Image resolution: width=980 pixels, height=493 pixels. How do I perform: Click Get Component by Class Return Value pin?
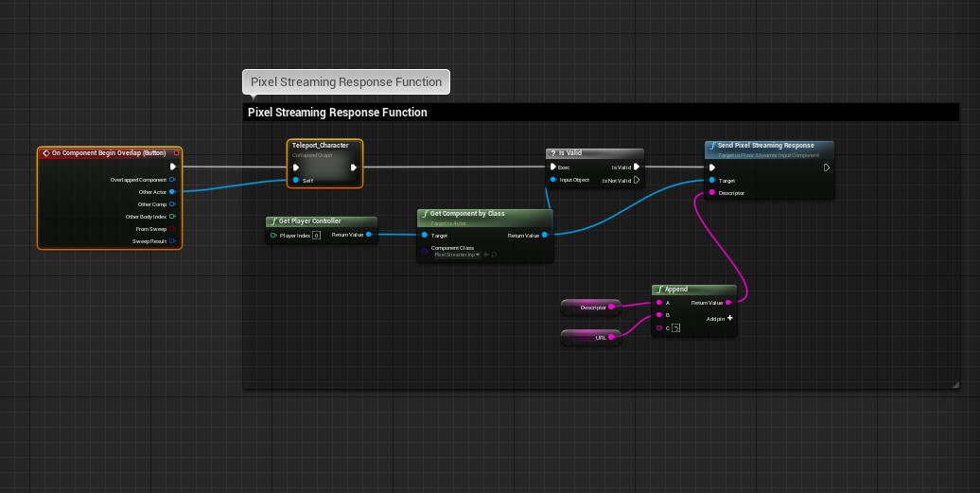[x=545, y=235]
